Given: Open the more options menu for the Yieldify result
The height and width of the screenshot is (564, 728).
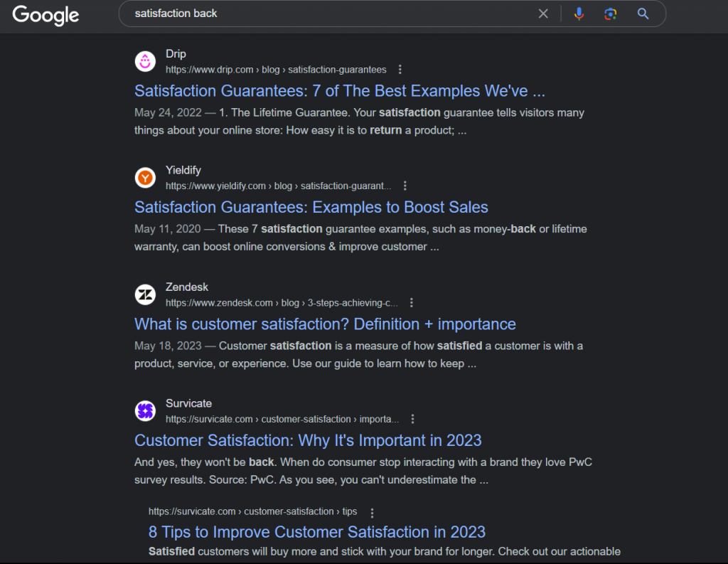Looking at the screenshot, I should click(x=405, y=186).
